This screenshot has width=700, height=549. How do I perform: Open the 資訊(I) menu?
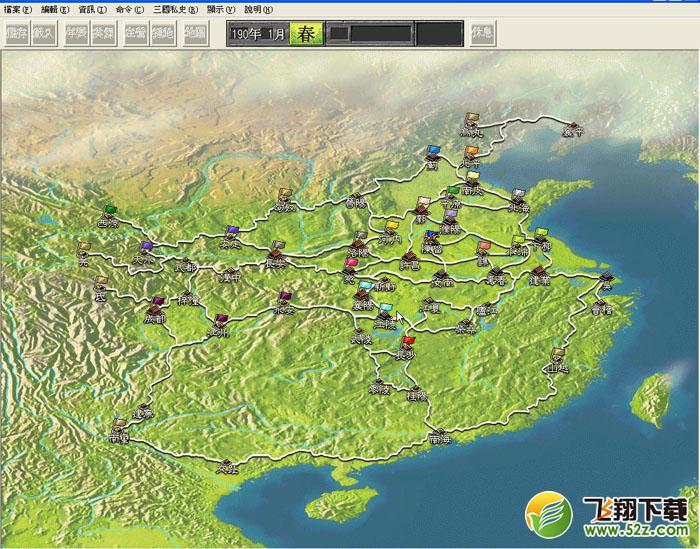(x=92, y=9)
